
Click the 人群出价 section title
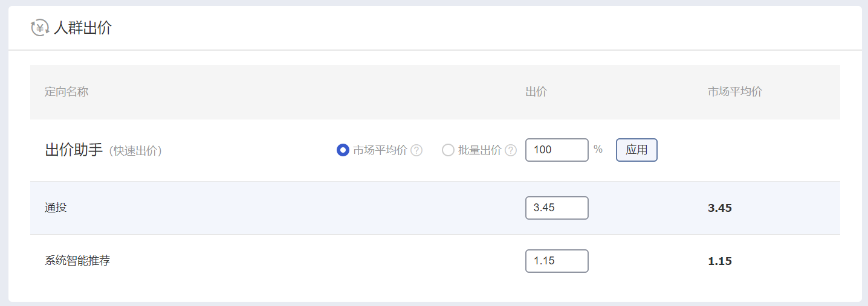tap(83, 28)
